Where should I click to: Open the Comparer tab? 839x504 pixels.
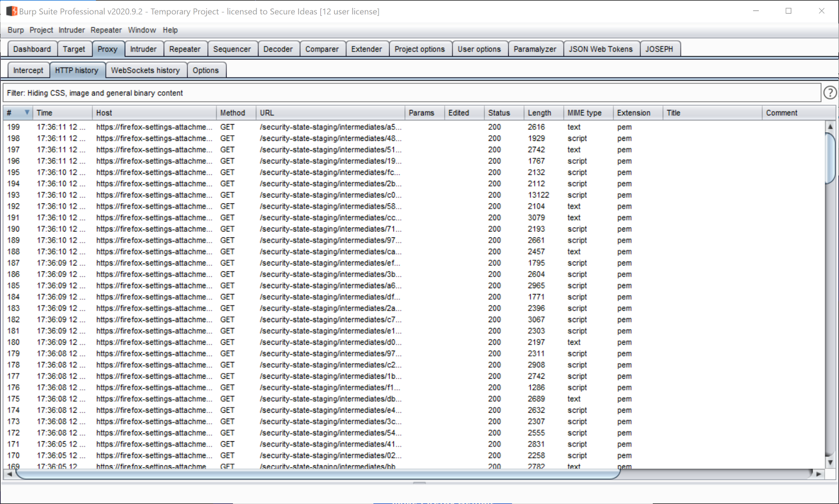(x=322, y=49)
